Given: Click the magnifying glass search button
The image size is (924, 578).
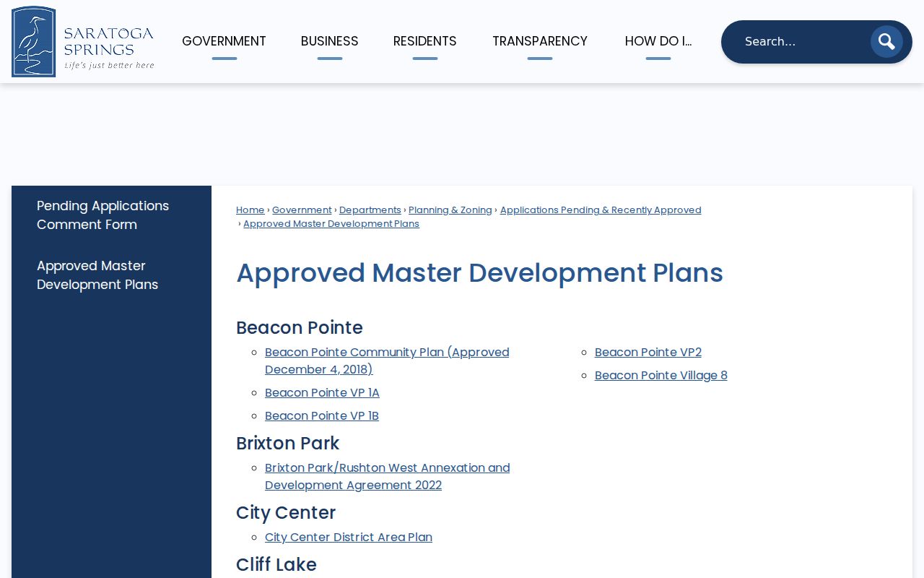Looking at the screenshot, I should (886, 42).
